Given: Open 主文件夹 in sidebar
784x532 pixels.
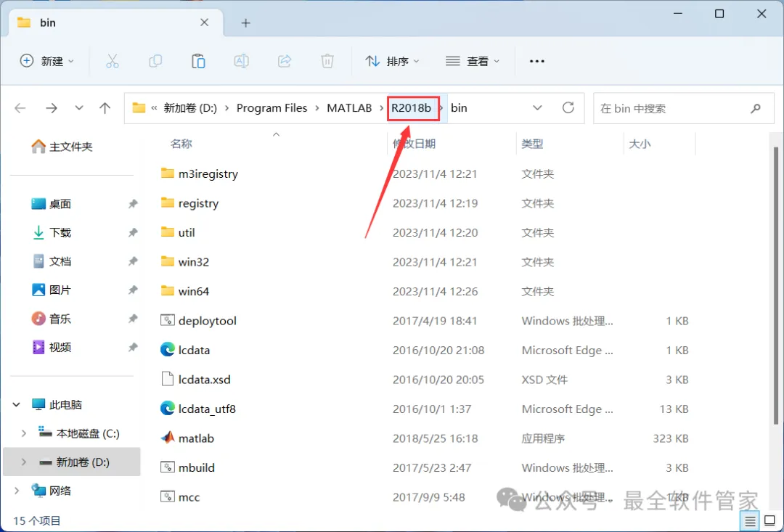Looking at the screenshot, I should pos(62,147).
